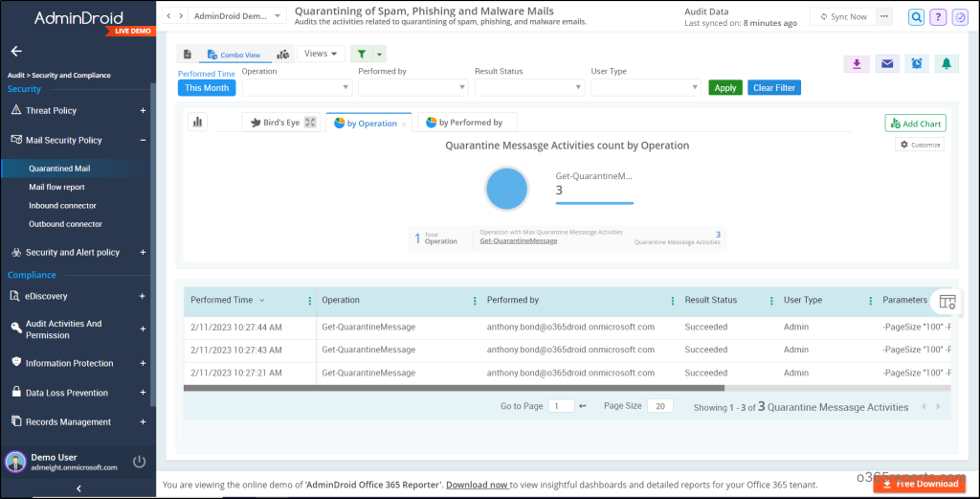The image size is (980, 499).
Task: Click the circular checkmark icon in the header
Action: pyautogui.click(x=959, y=17)
